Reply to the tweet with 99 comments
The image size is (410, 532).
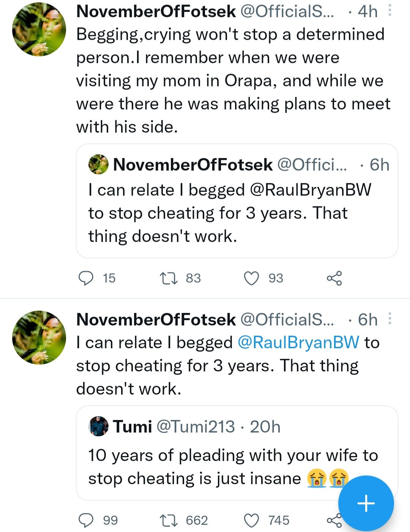(x=86, y=520)
